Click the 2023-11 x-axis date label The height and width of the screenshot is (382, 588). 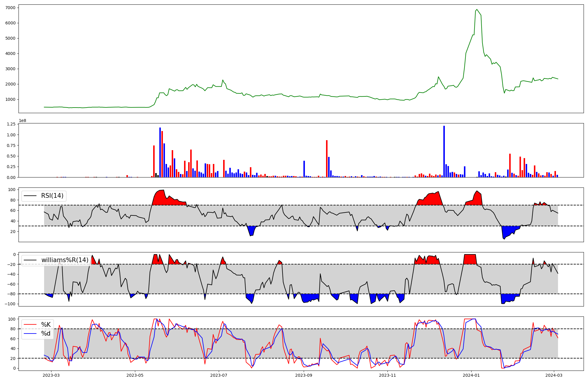pyautogui.click(x=387, y=375)
